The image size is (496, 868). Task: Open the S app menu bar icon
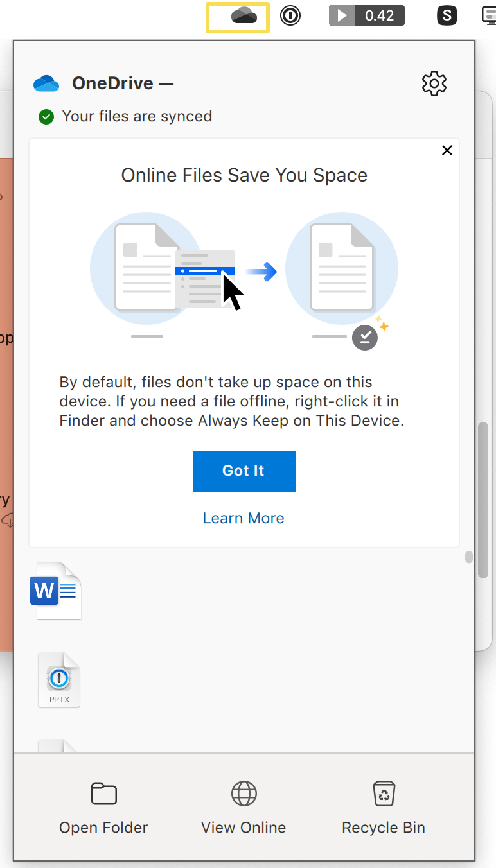click(x=447, y=15)
